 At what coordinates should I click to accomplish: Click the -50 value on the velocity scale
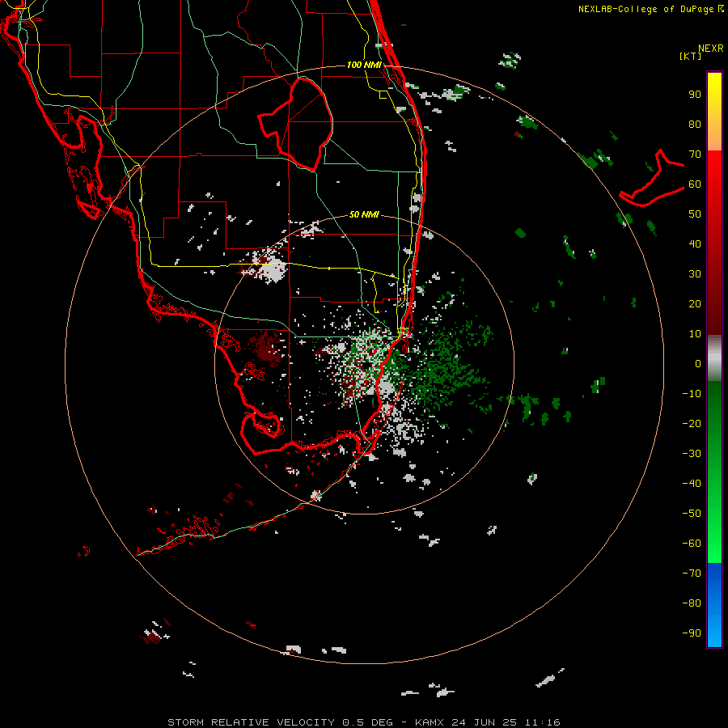(x=692, y=513)
